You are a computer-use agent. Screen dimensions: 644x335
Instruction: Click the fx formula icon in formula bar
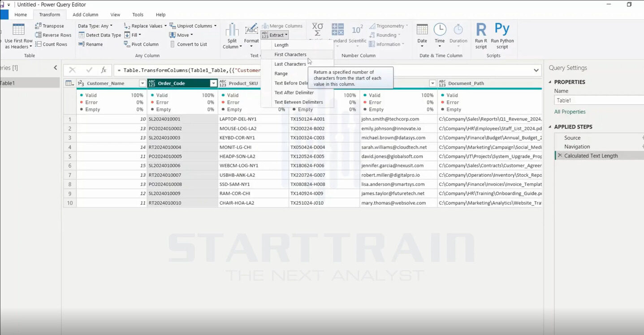(104, 70)
